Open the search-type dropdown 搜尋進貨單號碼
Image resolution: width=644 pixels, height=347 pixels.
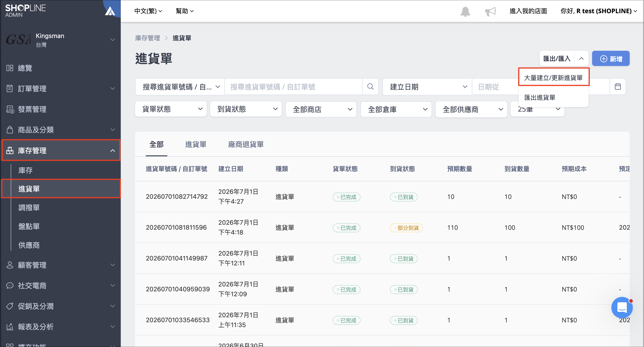click(x=180, y=87)
